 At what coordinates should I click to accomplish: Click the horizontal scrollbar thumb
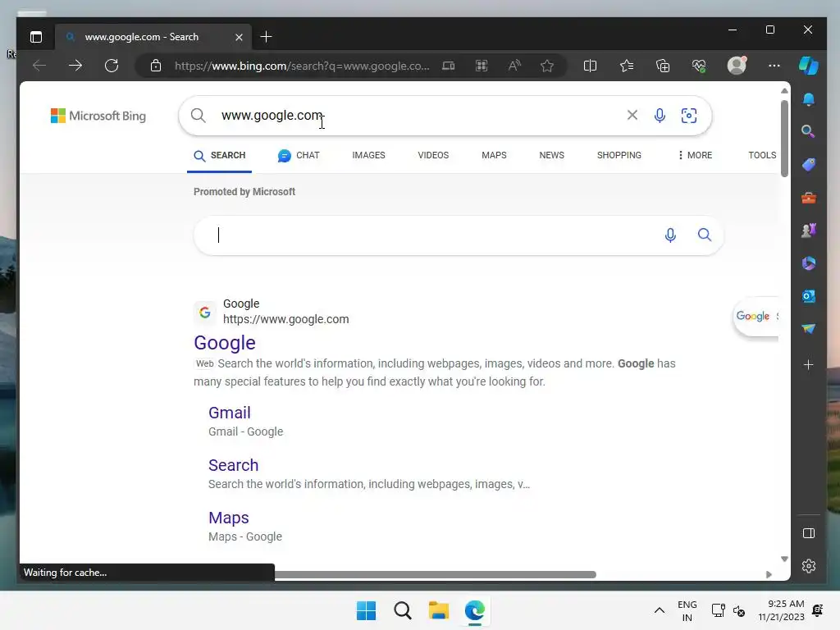tap(435, 574)
